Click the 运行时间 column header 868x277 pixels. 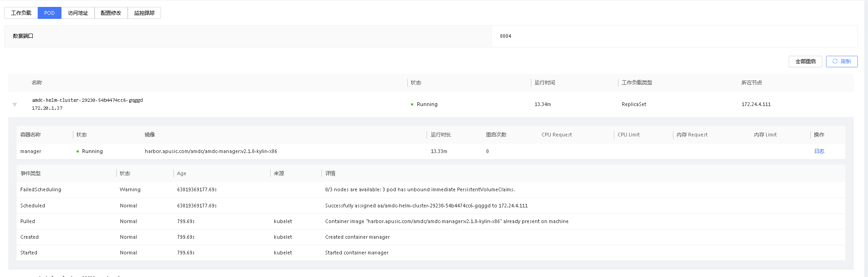click(545, 83)
